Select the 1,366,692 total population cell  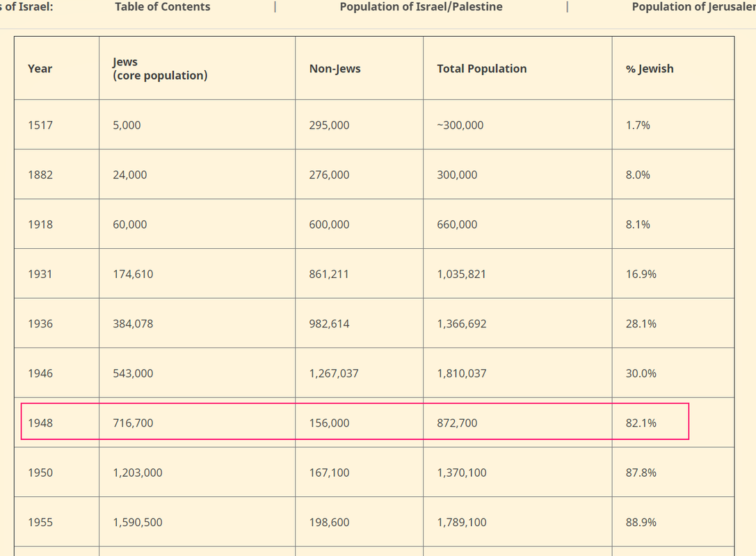518,323
